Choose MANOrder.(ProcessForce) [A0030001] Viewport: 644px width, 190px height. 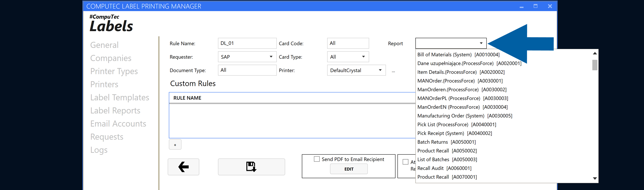tap(460, 81)
